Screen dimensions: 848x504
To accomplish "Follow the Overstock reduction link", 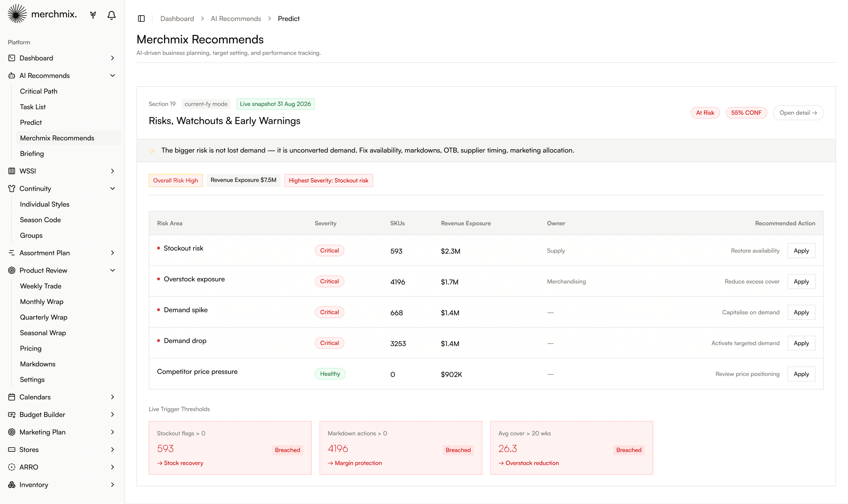I will click(528, 463).
